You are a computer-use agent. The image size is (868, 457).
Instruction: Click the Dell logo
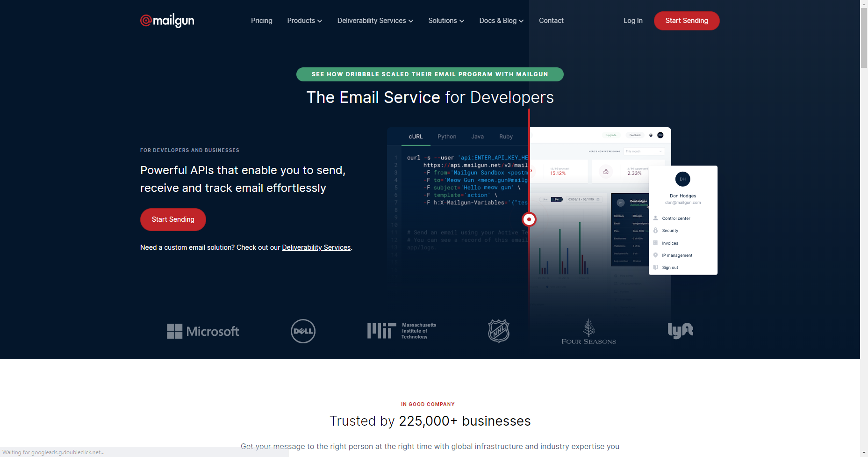303,331
